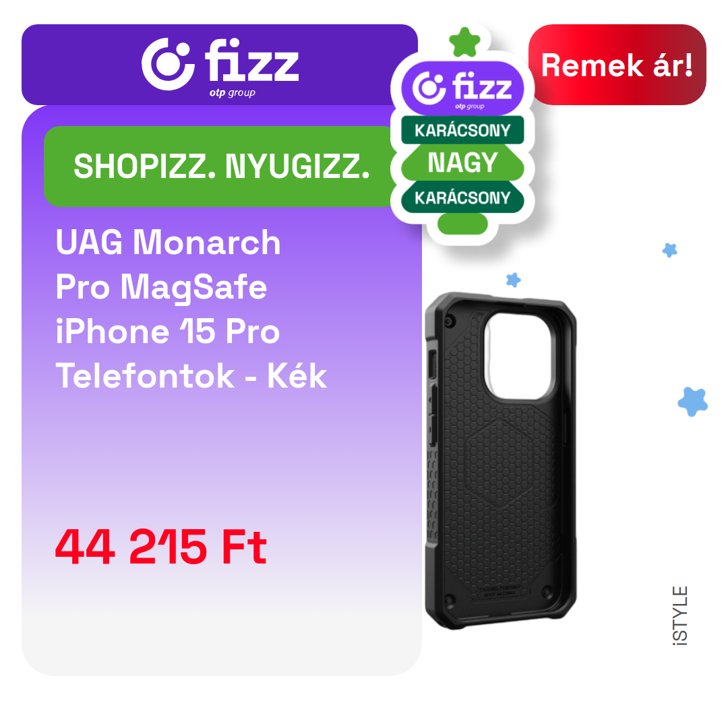The image size is (728, 728).
Task: Click the lower KARÁCSONY label on the tree
Action: (x=462, y=198)
